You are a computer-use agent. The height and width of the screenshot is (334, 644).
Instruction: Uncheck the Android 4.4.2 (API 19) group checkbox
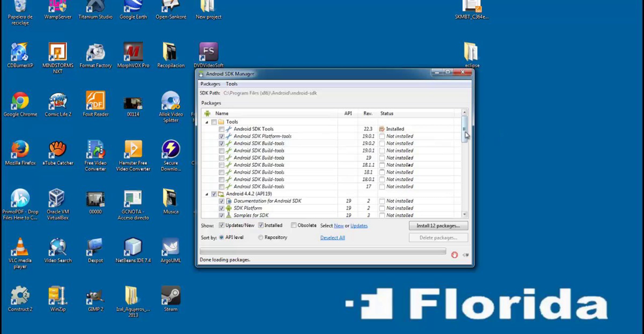click(x=214, y=194)
